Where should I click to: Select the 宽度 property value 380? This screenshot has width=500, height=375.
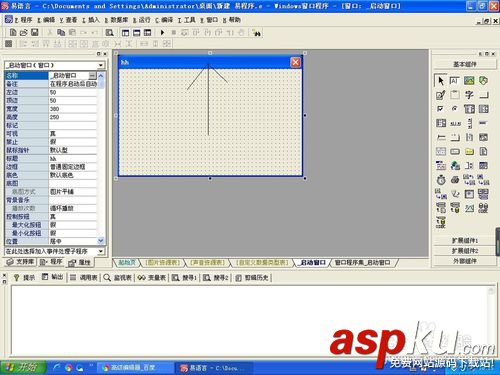point(73,109)
